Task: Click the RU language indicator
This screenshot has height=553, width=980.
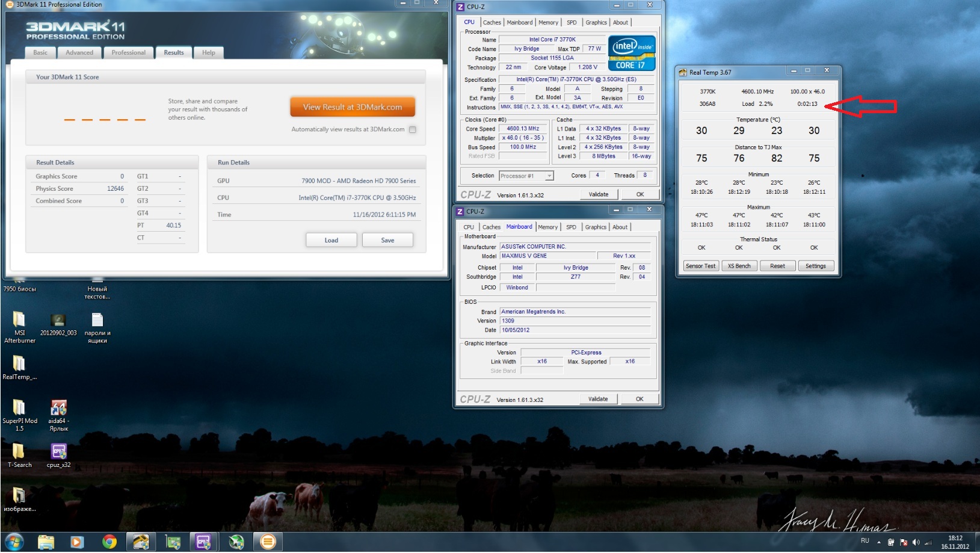Action: point(865,541)
